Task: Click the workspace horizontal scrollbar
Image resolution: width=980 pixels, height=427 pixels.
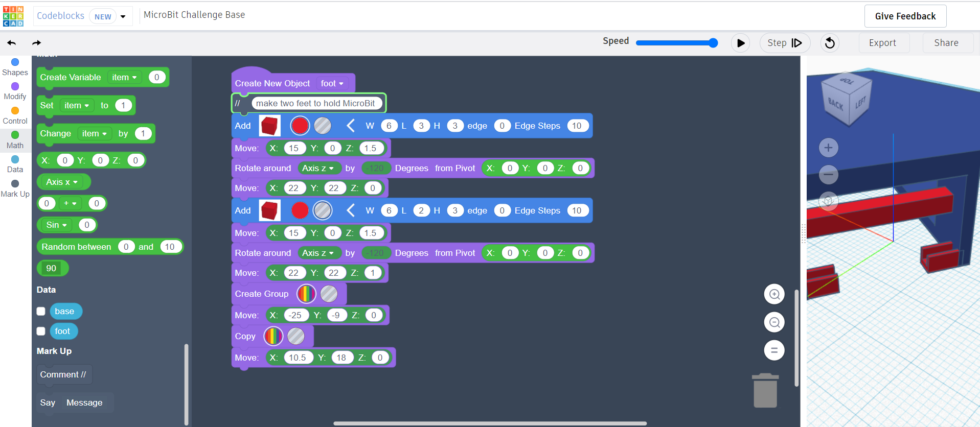Action: click(x=490, y=423)
